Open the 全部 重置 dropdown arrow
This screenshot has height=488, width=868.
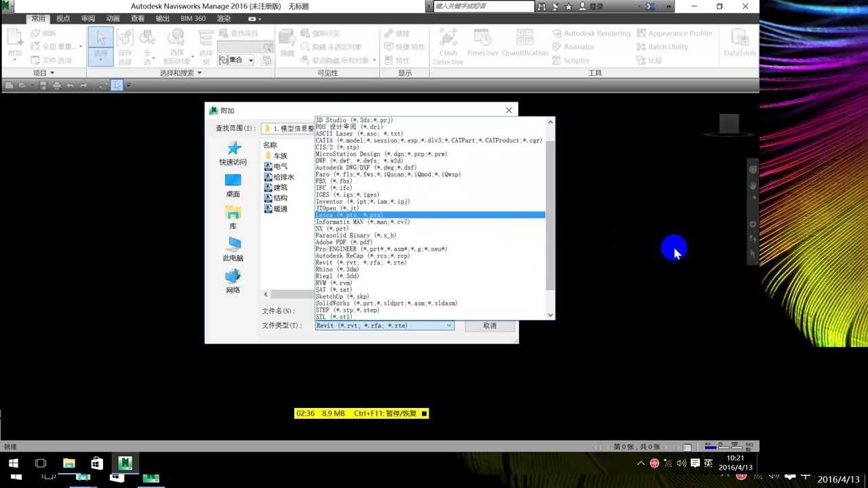click(x=81, y=47)
